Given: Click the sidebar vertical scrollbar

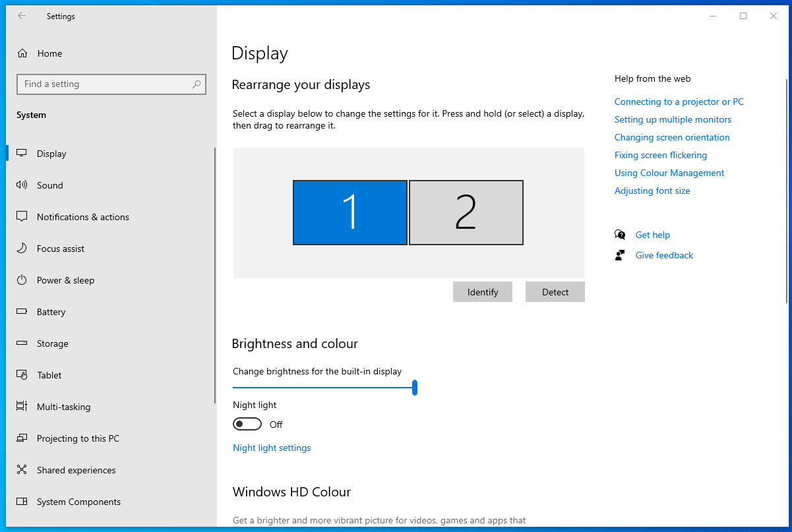Looking at the screenshot, I should (214, 276).
